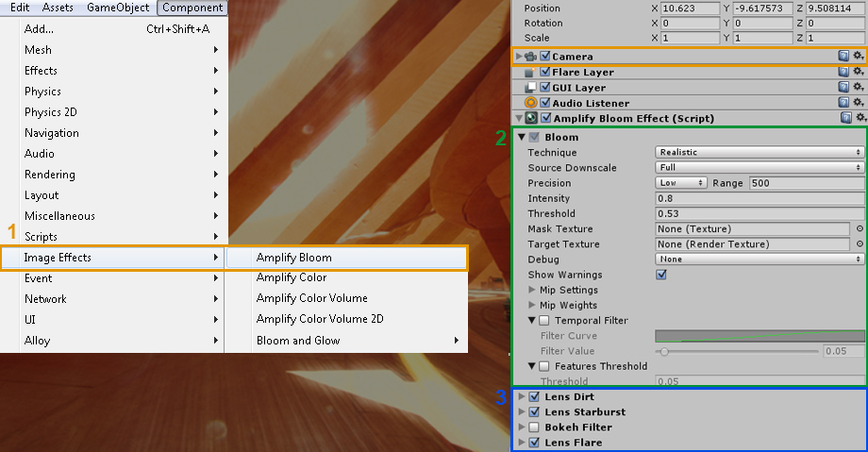Click the Amplify Bloom Effect script icon

click(x=531, y=118)
